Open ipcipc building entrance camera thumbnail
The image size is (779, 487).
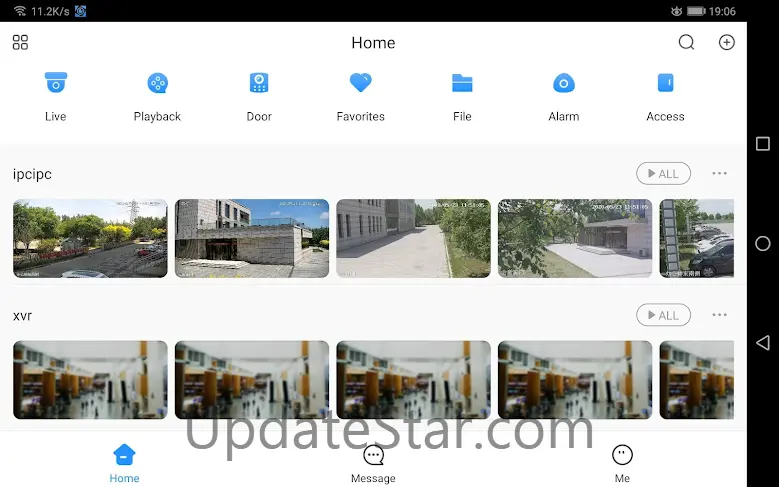click(x=252, y=239)
